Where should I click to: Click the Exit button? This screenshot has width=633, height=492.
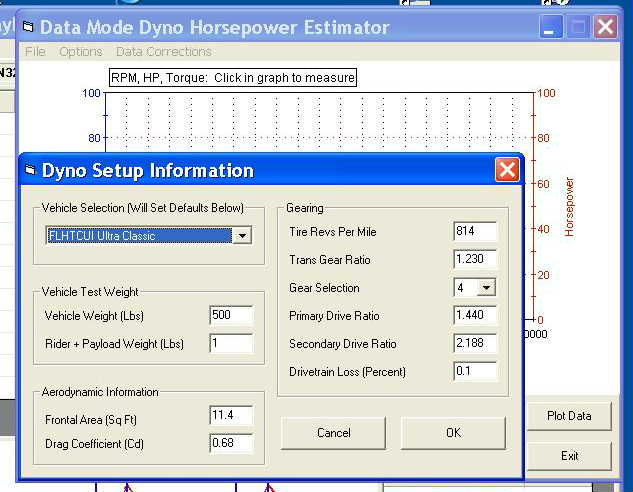569,456
